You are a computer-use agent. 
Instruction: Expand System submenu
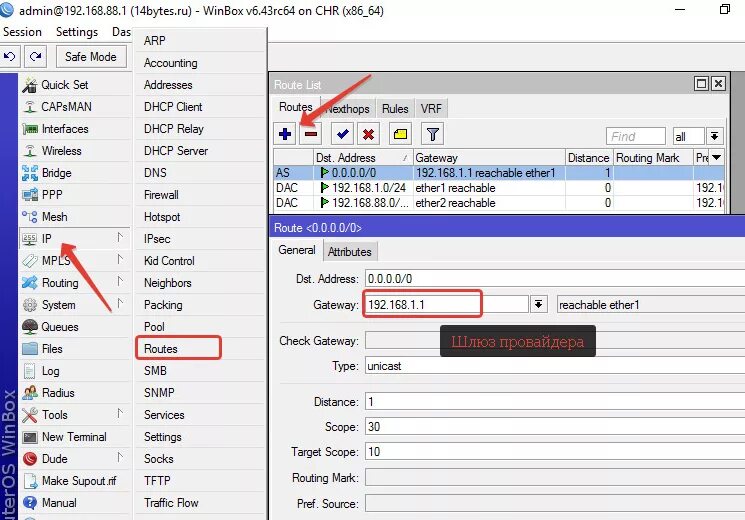click(x=75, y=305)
